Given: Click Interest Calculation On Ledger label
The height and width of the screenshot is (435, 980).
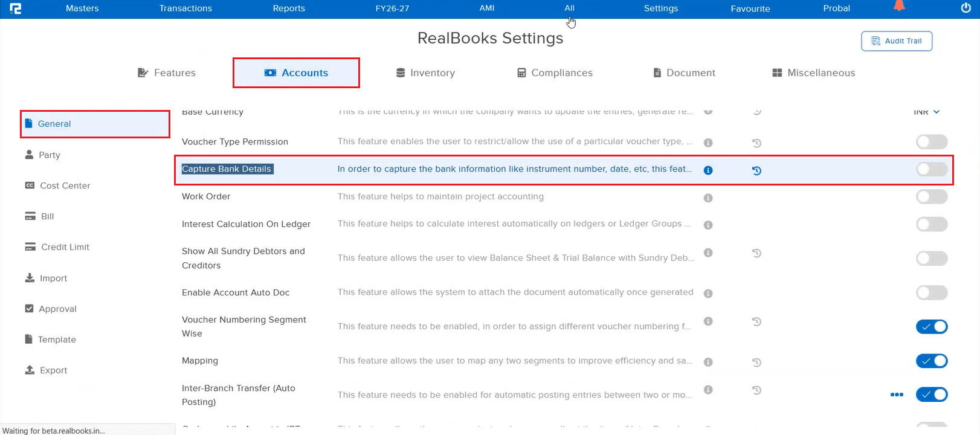Looking at the screenshot, I should pyautogui.click(x=246, y=224).
